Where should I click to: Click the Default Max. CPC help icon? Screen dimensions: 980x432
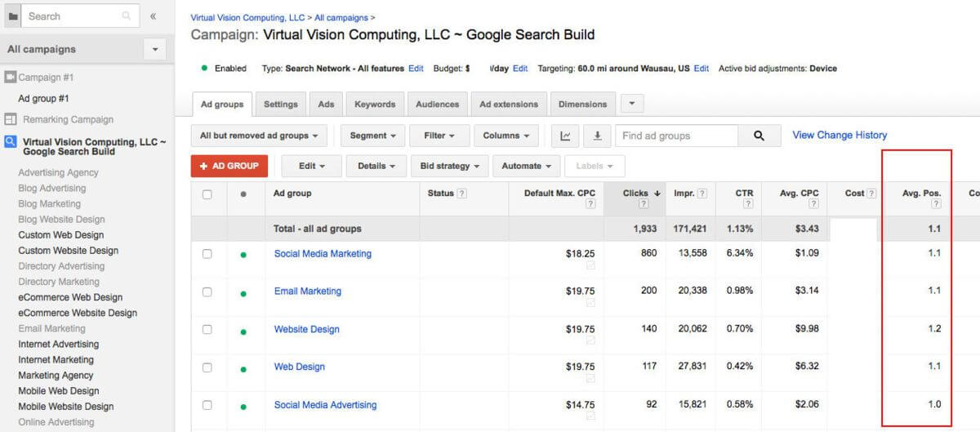590,204
